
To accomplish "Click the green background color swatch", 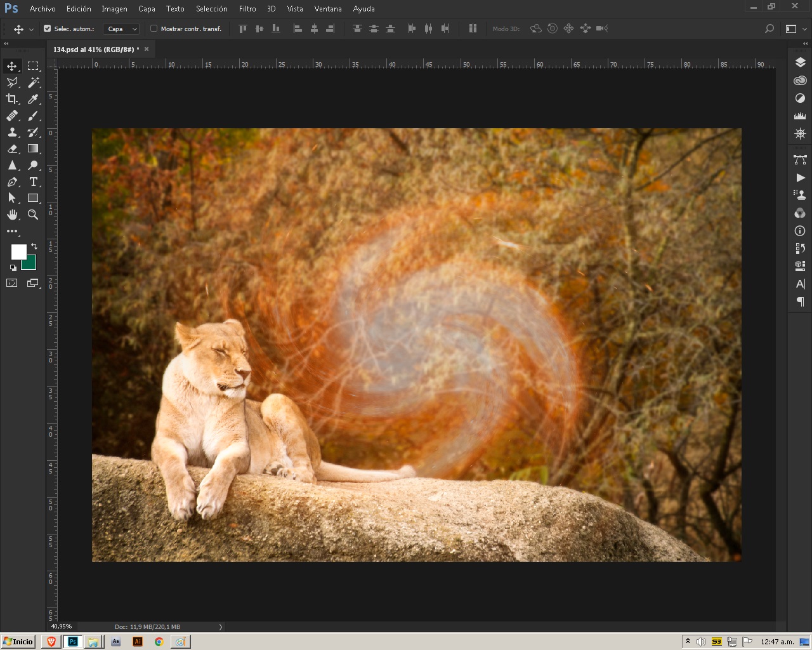I will (32, 264).
